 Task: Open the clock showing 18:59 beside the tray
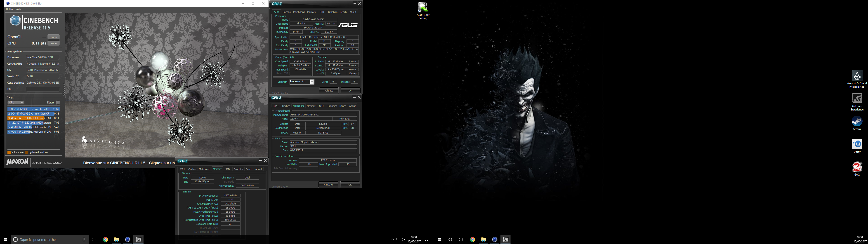point(414,240)
